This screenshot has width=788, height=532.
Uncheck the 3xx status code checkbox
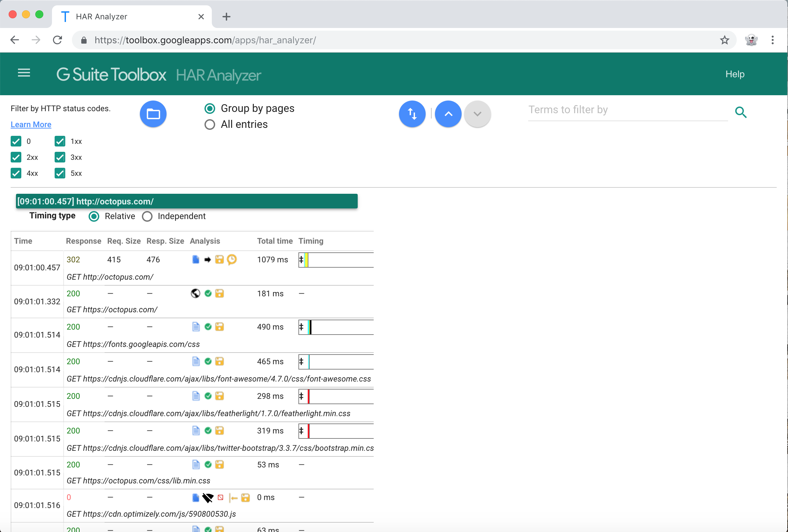click(x=60, y=157)
